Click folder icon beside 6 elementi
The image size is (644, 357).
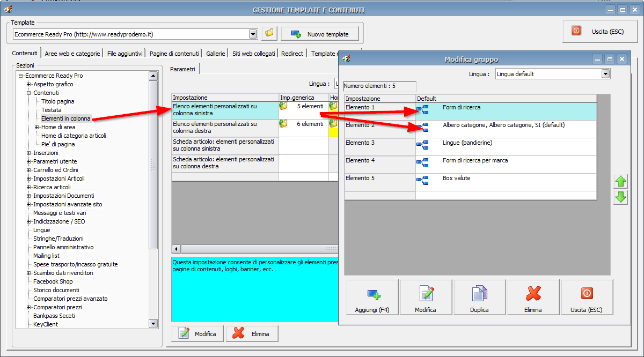coord(283,124)
